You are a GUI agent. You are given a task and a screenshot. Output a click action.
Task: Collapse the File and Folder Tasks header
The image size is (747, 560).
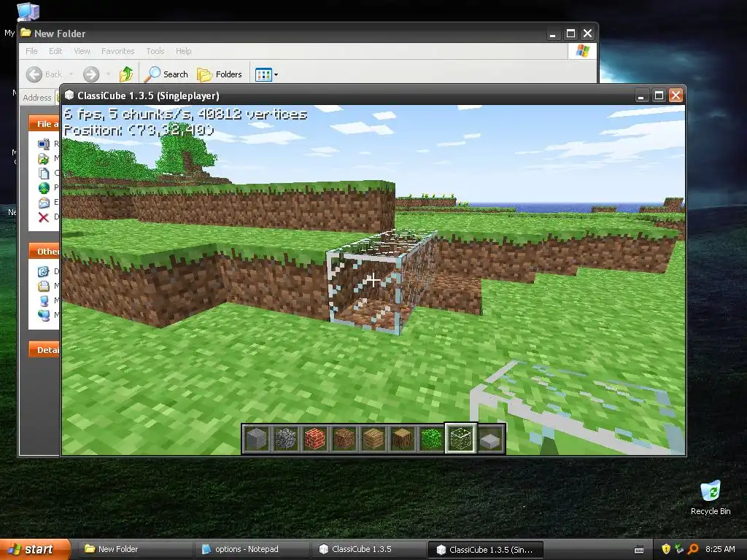[44, 124]
